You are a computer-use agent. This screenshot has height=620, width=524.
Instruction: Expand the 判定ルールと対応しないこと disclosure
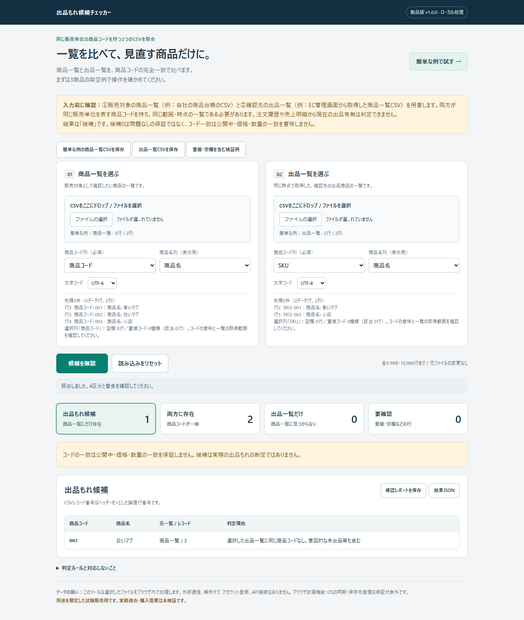(x=86, y=568)
